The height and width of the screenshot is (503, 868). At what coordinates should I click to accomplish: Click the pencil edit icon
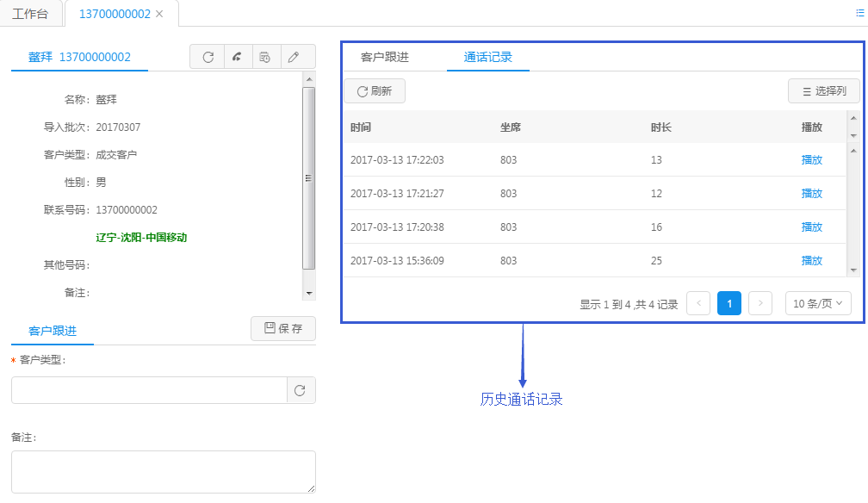(294, 57)
